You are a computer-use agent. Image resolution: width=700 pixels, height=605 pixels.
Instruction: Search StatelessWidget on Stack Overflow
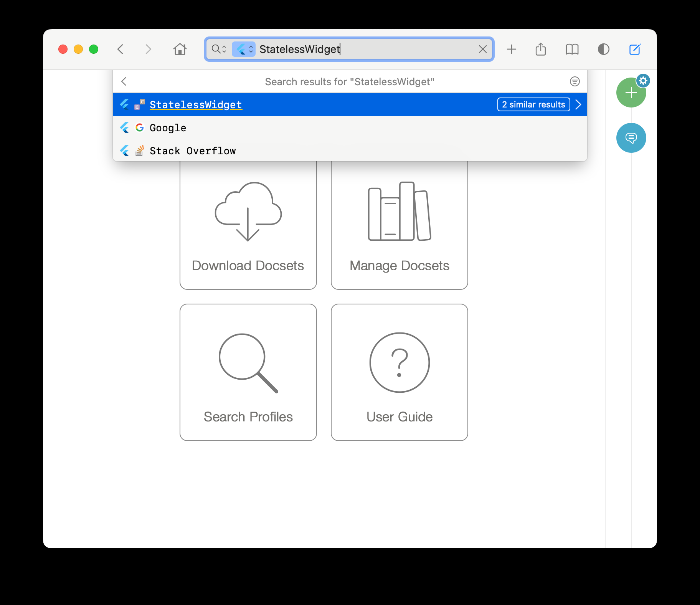pyautogui.click(x=350, y=151)
